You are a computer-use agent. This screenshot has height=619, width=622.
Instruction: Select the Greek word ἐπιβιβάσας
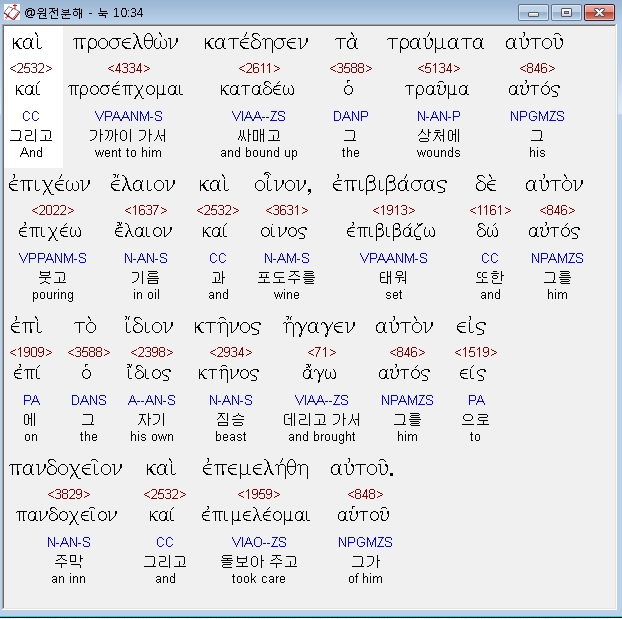[x=390, y=185]
